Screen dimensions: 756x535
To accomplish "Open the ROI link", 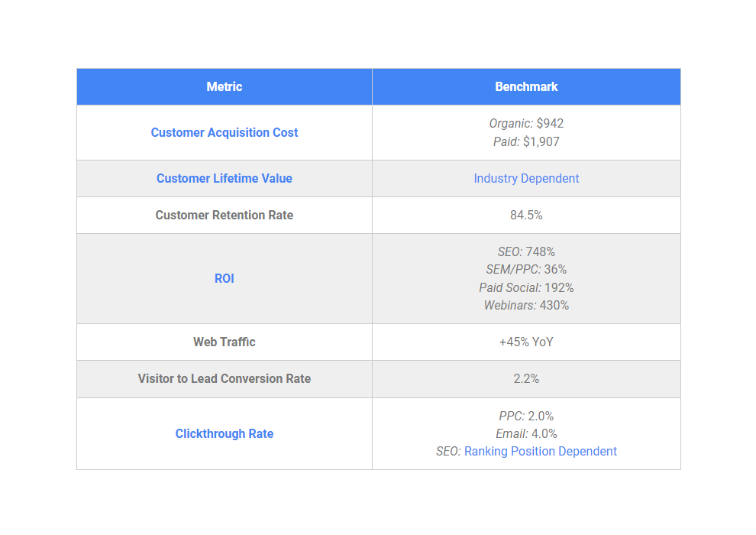I will [225, 278].
